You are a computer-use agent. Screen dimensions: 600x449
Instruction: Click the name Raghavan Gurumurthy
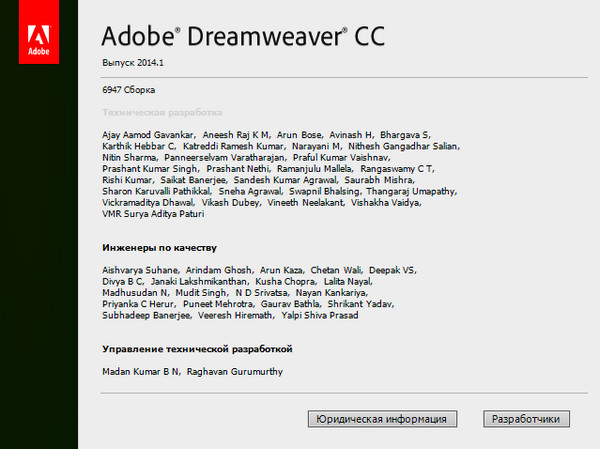(235, 372)
